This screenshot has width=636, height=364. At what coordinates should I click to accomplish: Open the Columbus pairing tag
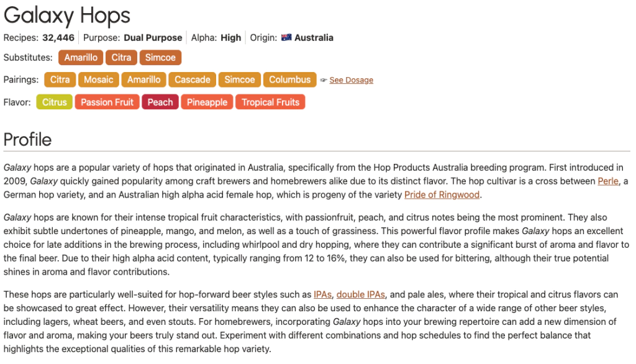coord(289,80)
